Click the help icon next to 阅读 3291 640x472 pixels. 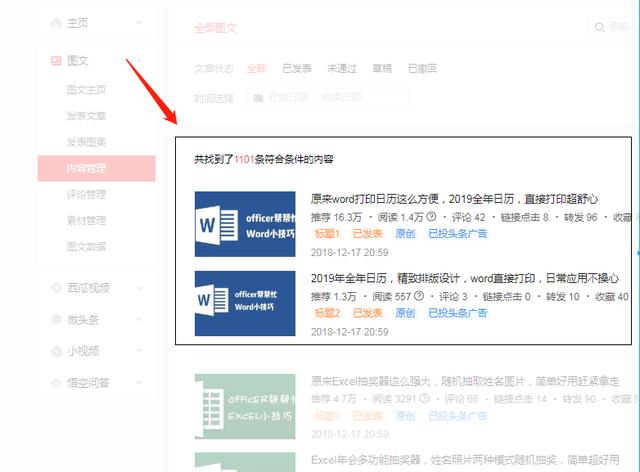424,398
